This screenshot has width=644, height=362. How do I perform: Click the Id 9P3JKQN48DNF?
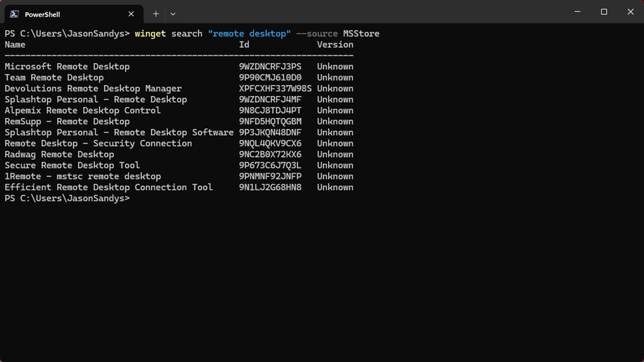pyautogui.click(x=270, y=133)
